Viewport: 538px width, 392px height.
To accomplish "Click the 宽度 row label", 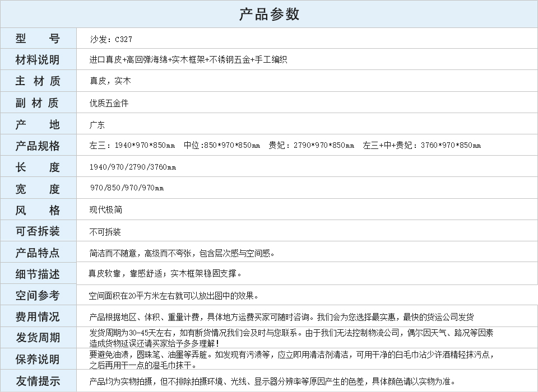I will [x=38, y=189].
